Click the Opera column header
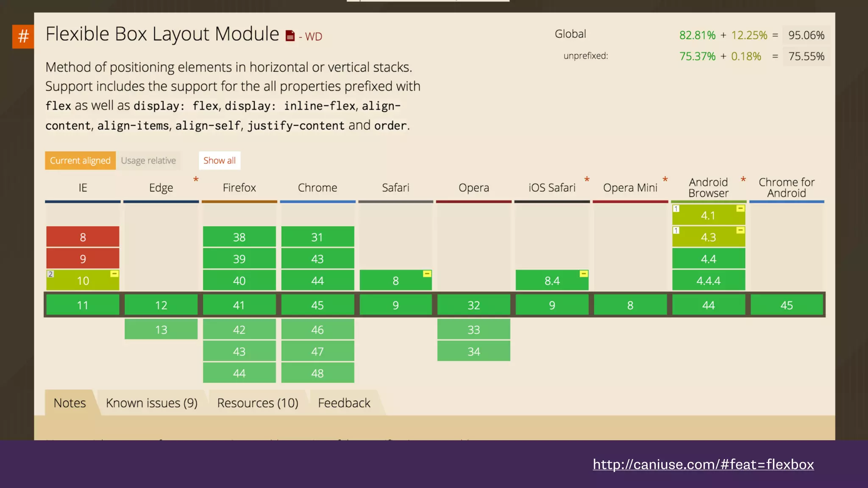This screenshot has width=868, height=488. [474, 188]
